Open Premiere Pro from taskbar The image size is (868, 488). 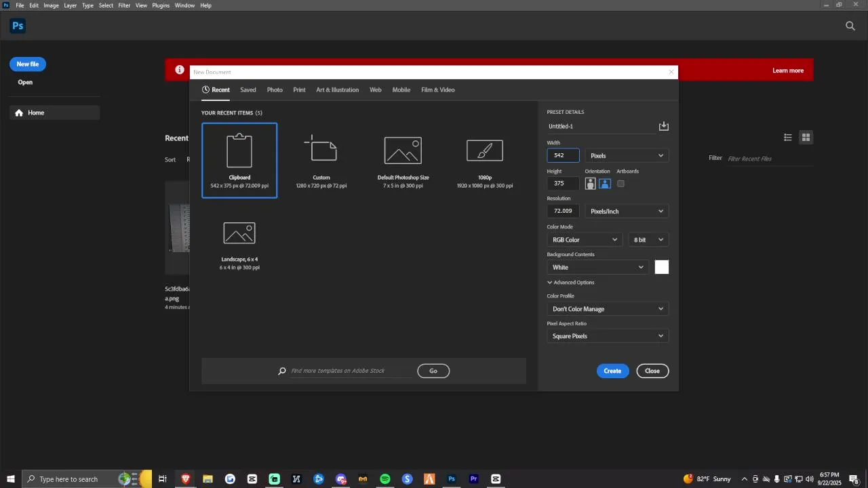pos(474,479)
